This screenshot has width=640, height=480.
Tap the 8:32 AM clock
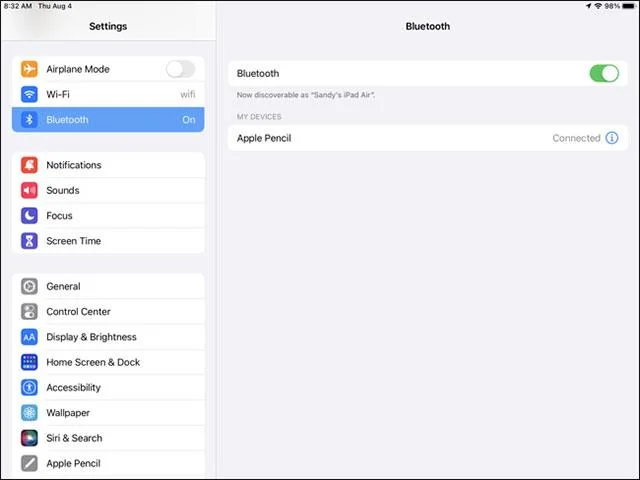pyautogui.click(x=18, y=6)
